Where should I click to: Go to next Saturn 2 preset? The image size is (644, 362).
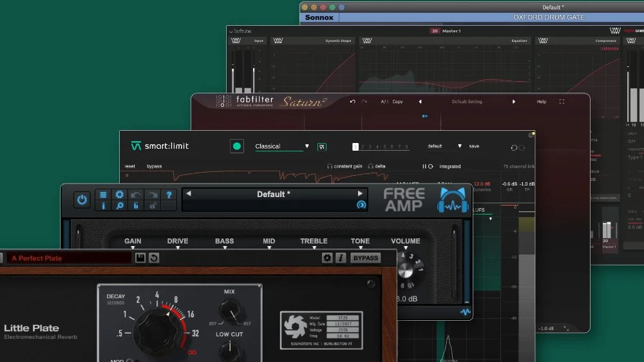coord(514,102)
